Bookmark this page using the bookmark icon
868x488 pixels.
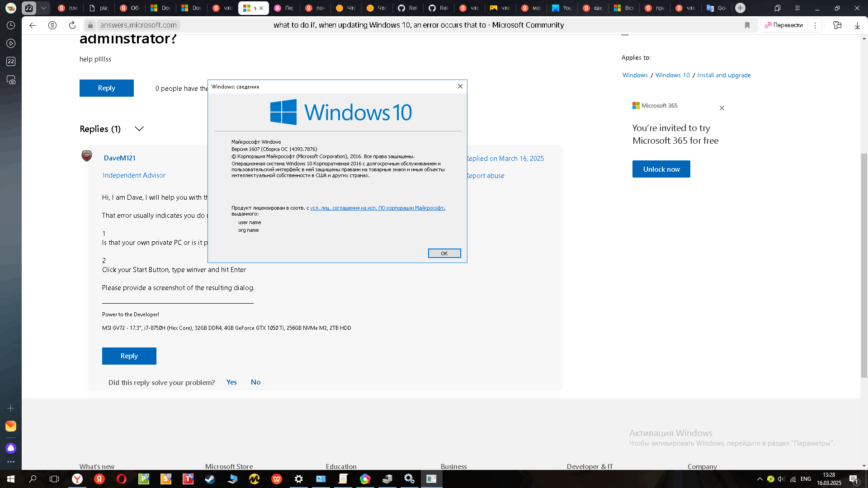tap(747, 25)
